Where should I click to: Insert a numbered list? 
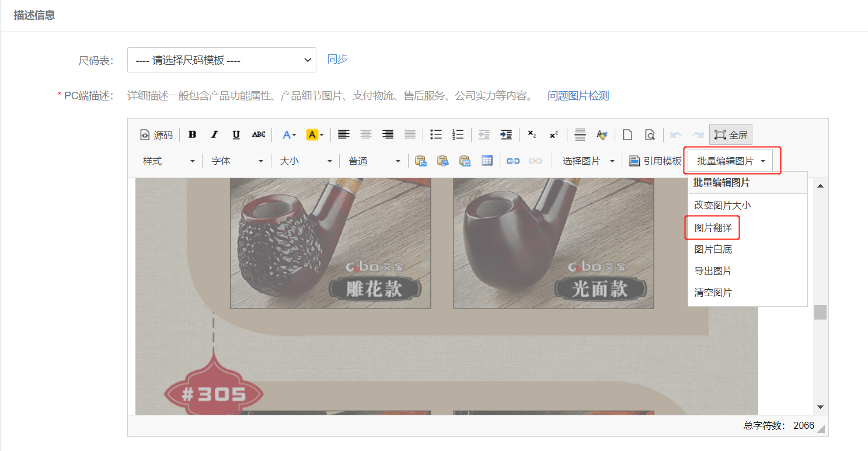point(458,135)
